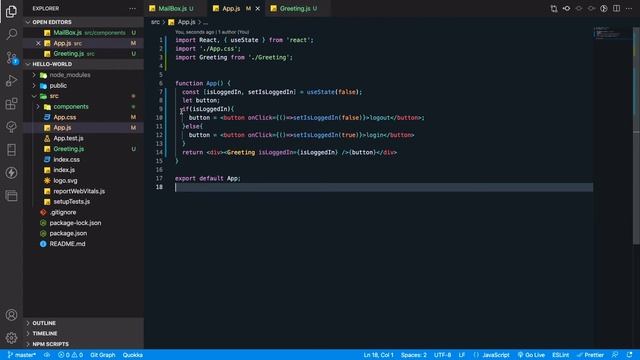Switch to the MailBox.js tab
This screenshot has width=640, height=360.
coord(176,9)
